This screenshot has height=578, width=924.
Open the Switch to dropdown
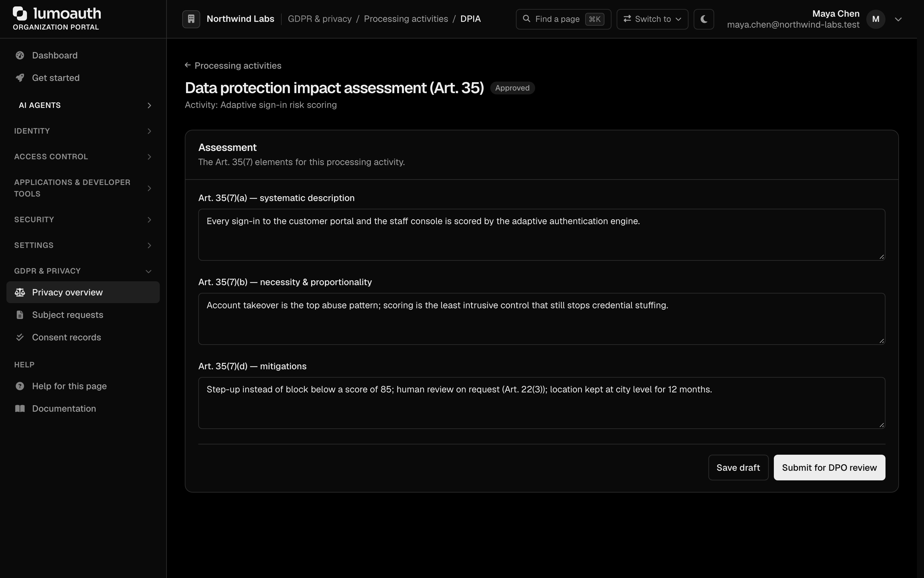[x=652, y=19]
